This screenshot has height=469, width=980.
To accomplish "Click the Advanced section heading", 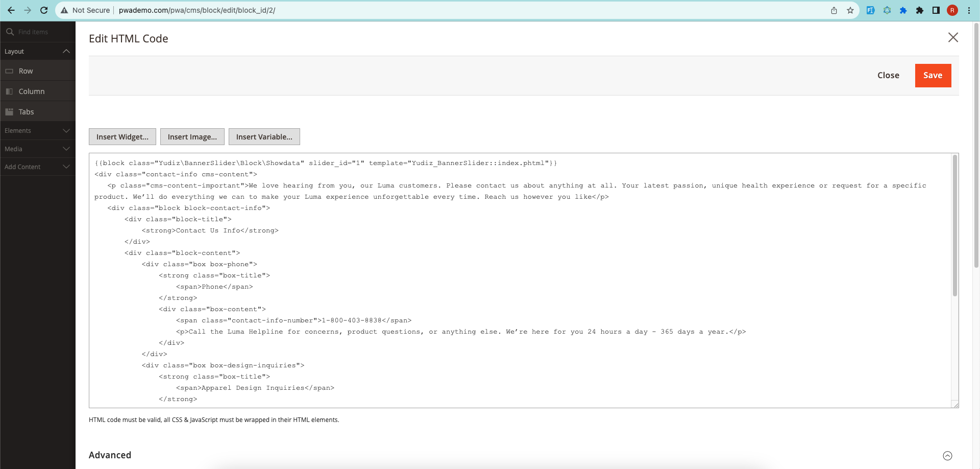I will tap(110, 455).
